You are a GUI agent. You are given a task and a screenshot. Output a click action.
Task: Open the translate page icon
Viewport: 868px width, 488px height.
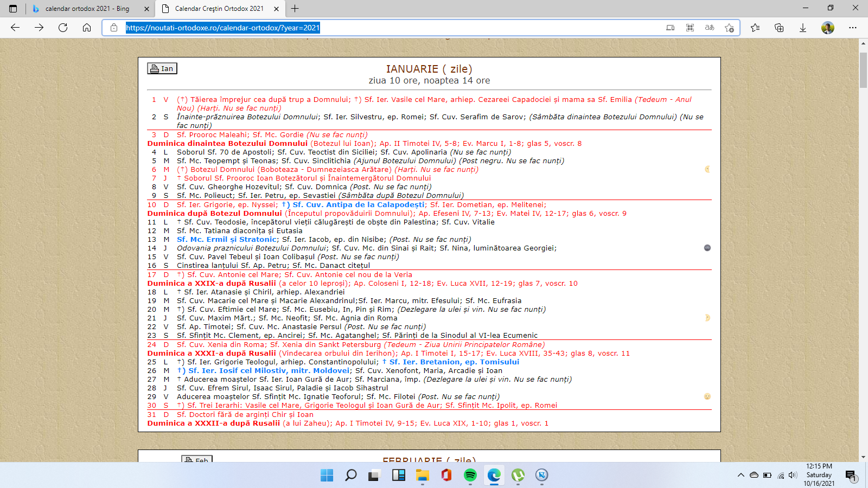[710, 28]
